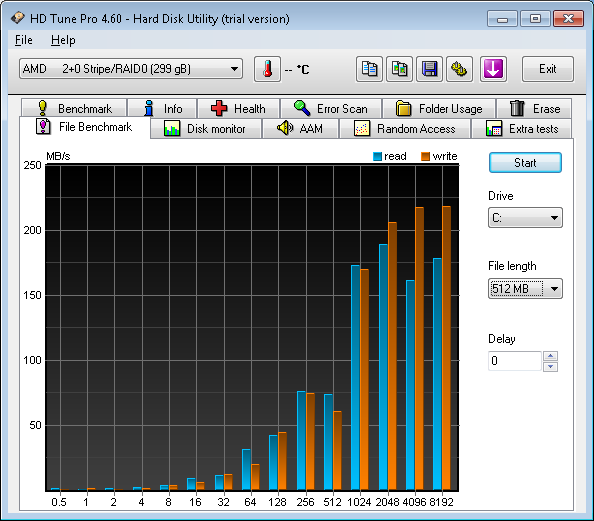Viewport: 594px width, 521px height.
Task: Click the temperature thermometer icon
Action: tap(267, 69)
